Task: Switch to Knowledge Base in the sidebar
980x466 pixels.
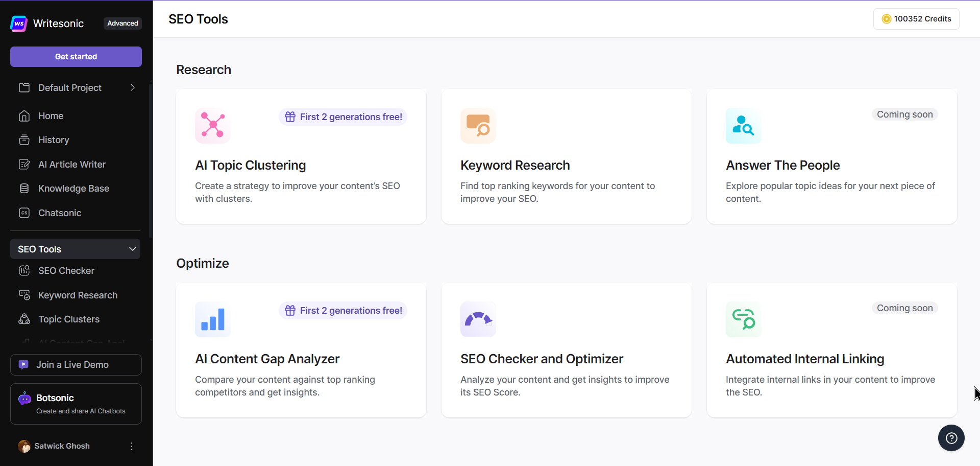Action: 73,188
